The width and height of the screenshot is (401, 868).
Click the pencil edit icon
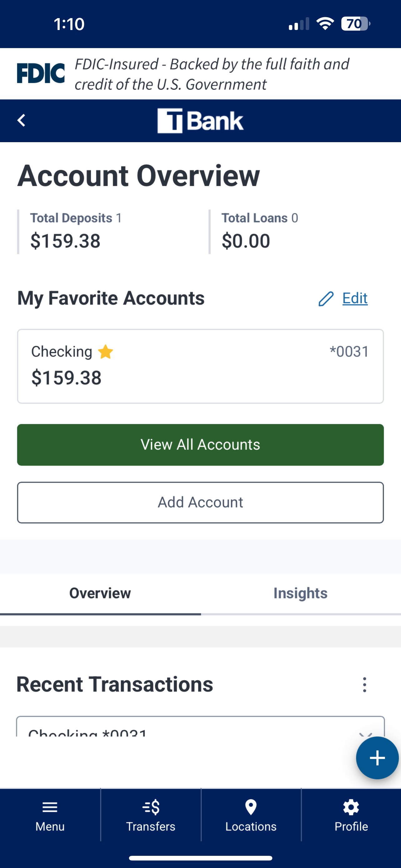point(326,298)
